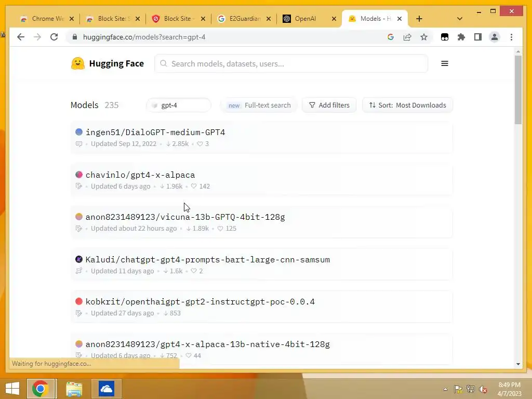Click the Search models, datasets, users field
The image size is (532, 399).
pos(291,63)
